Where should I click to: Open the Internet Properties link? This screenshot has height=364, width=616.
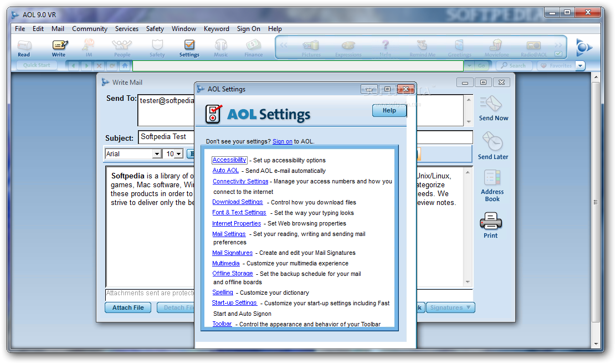click(x=237, y=223)
